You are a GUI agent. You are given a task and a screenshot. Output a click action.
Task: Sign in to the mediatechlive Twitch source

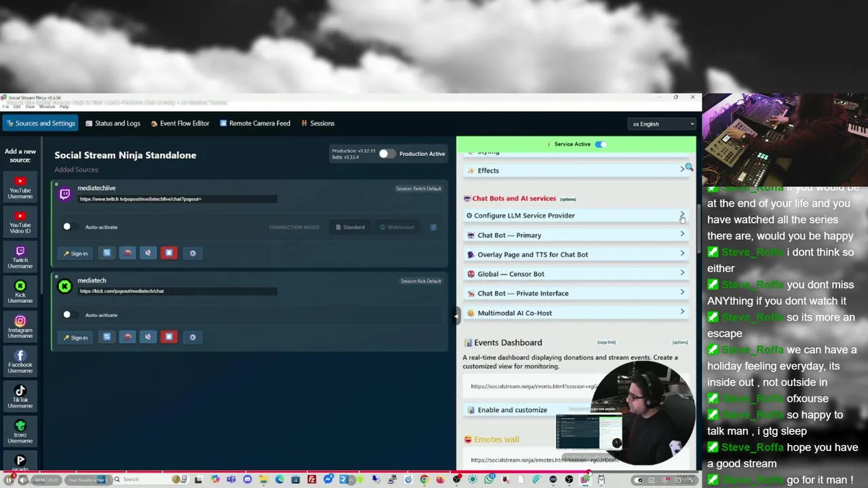[x=75, y=253]
